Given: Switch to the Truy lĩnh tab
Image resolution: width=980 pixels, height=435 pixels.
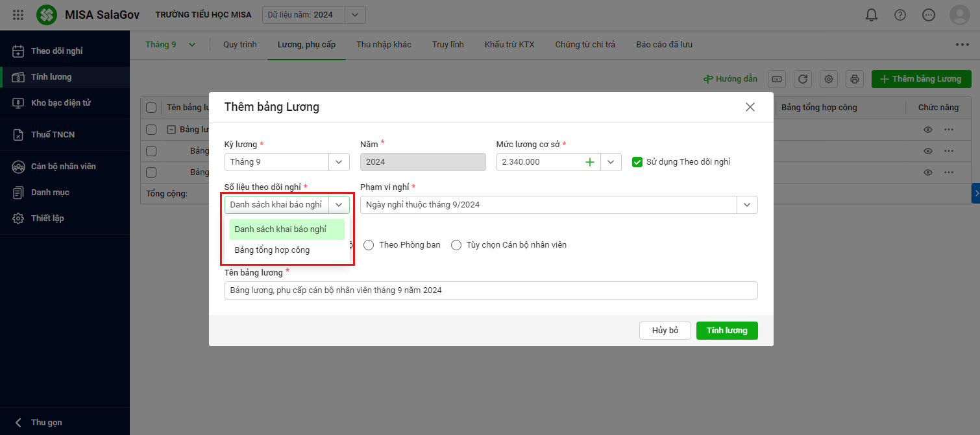Looking at the screenshot, I should 448,45.
